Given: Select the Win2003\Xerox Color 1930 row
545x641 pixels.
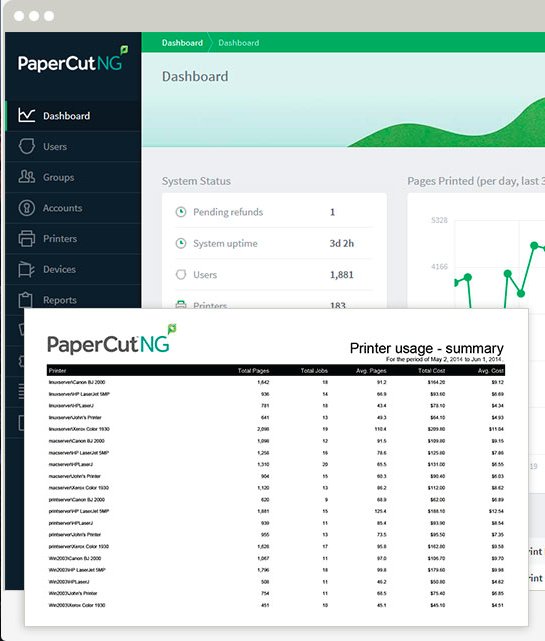Looking at the screenshot, I should tap(276, 605).
